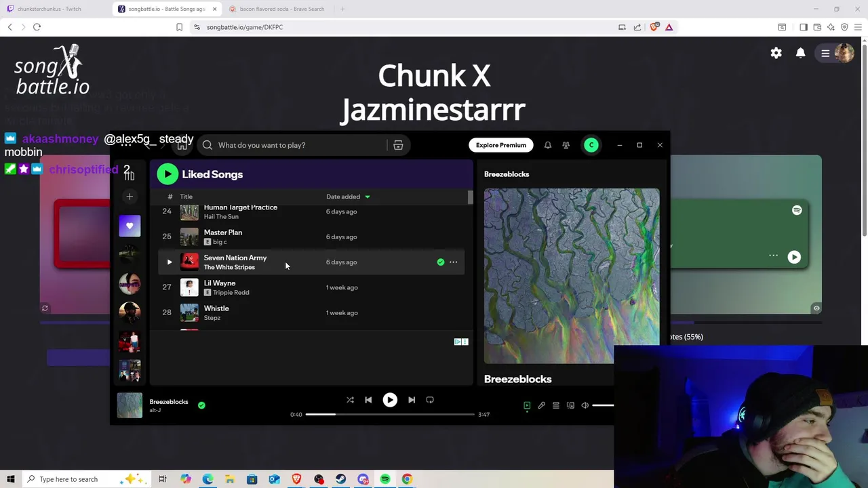Screen dimensions: 868x488
Task: Open songbattle.io notifications bell
Action: pos(800,53)
